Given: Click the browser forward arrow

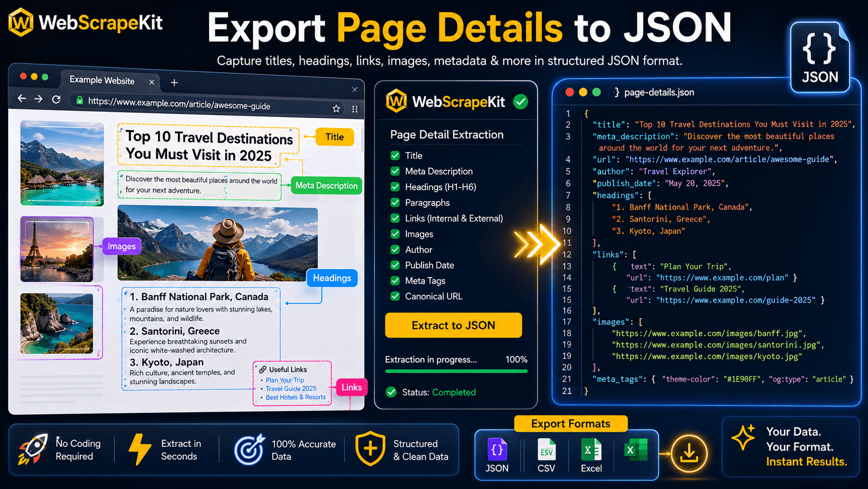Looking at the screenshot, I should [38, 99].
